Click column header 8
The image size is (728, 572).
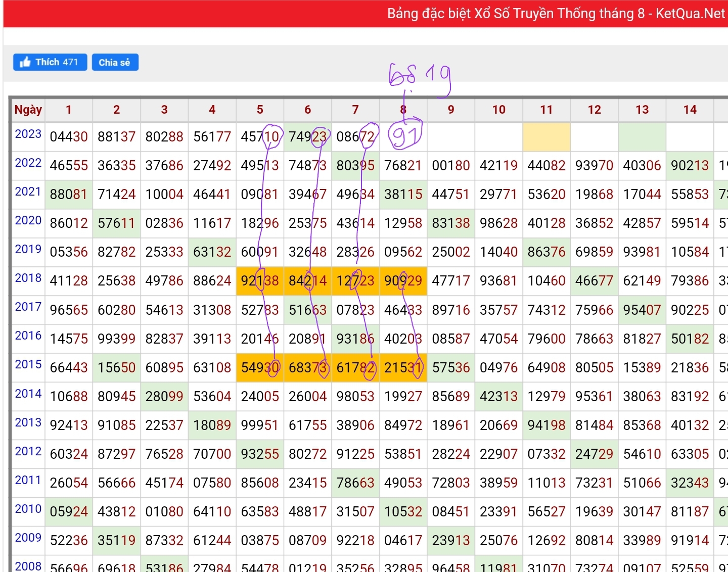[403, 110]
